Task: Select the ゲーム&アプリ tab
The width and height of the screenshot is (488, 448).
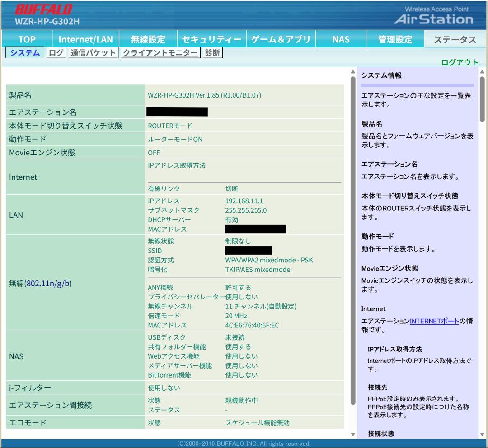Action: 281,39
